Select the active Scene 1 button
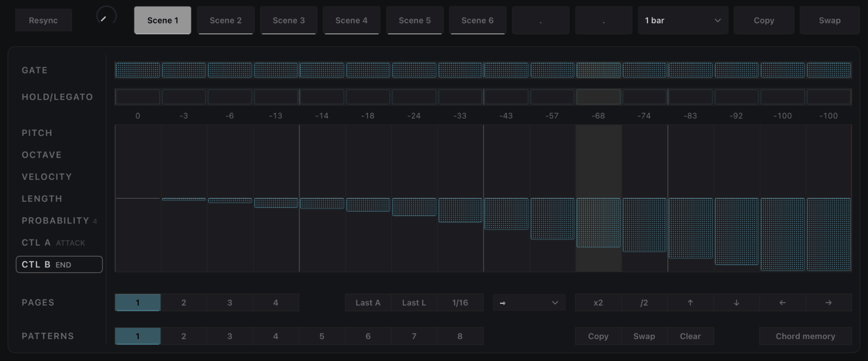 [x=163, y=20]
